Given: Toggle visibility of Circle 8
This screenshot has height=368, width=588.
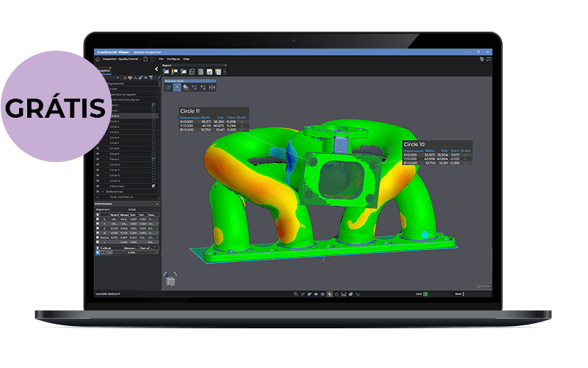Looking at the screenshot, I should 98,149.
